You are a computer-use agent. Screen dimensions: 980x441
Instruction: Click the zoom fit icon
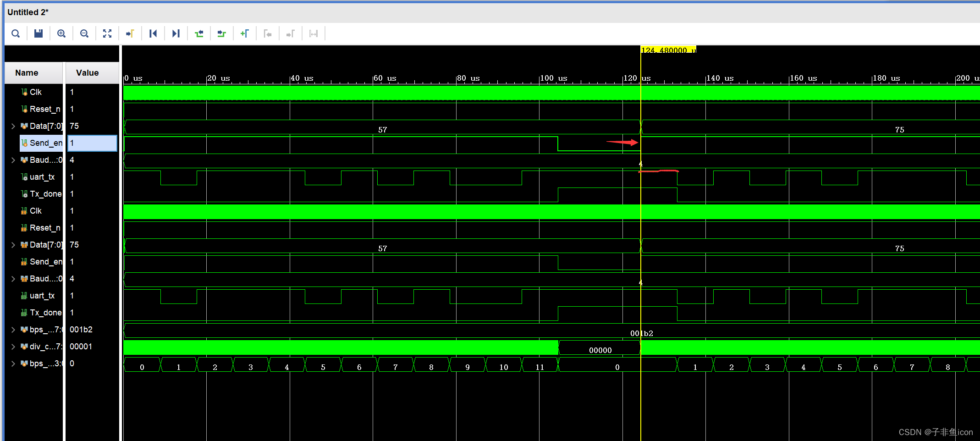107,33
